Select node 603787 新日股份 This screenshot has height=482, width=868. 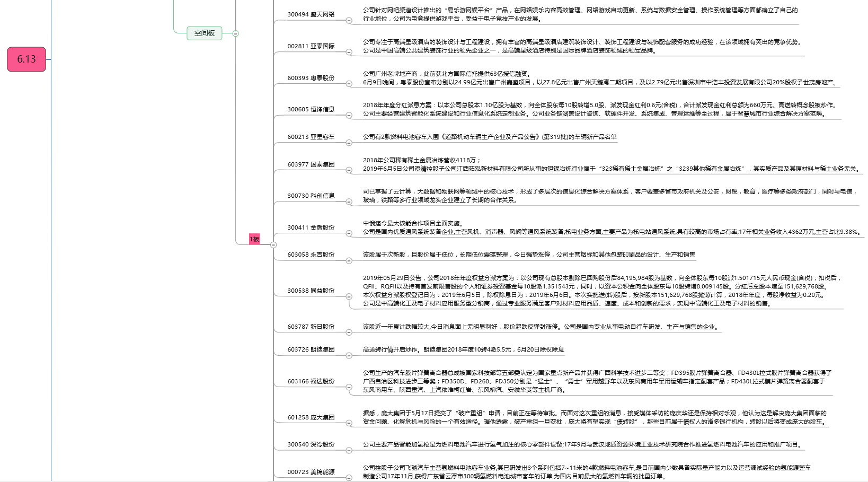click(x=311, y=327)
